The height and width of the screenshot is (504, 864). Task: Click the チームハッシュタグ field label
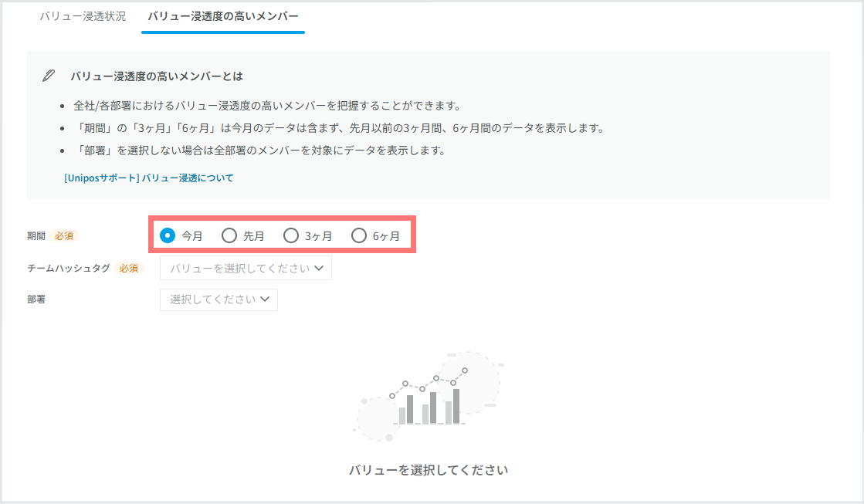tap(69, 269)
